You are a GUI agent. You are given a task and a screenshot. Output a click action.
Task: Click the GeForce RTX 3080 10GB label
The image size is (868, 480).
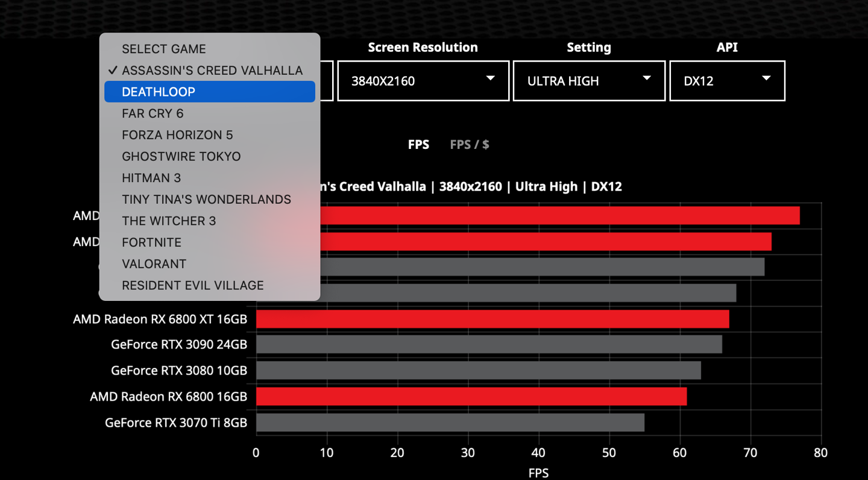[179, 371]
